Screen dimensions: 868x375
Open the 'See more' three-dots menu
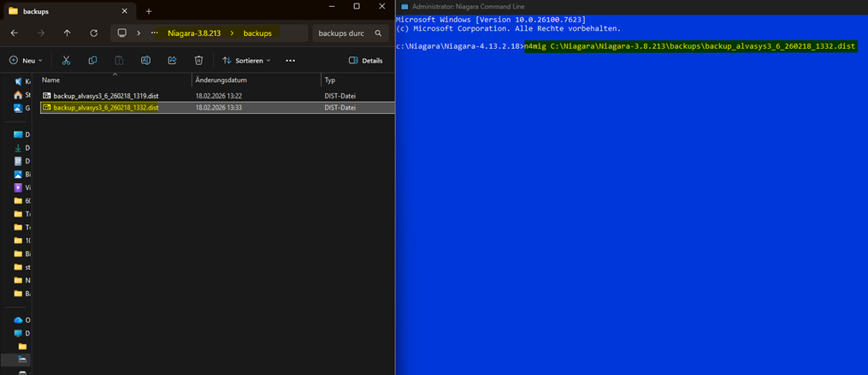click(x=290, y=61)
